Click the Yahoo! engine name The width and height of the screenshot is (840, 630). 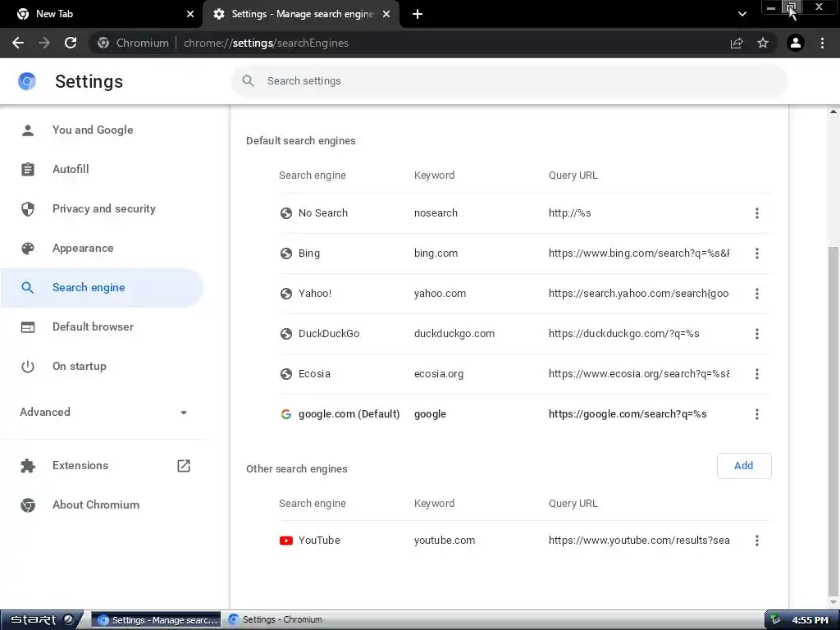click(x=315, y=294)
